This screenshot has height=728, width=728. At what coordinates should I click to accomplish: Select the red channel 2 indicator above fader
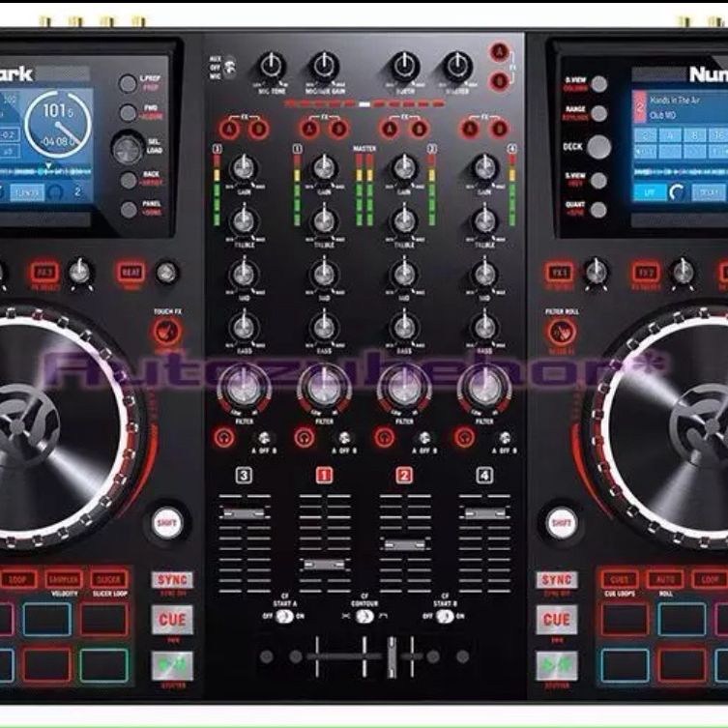(404, 476)
